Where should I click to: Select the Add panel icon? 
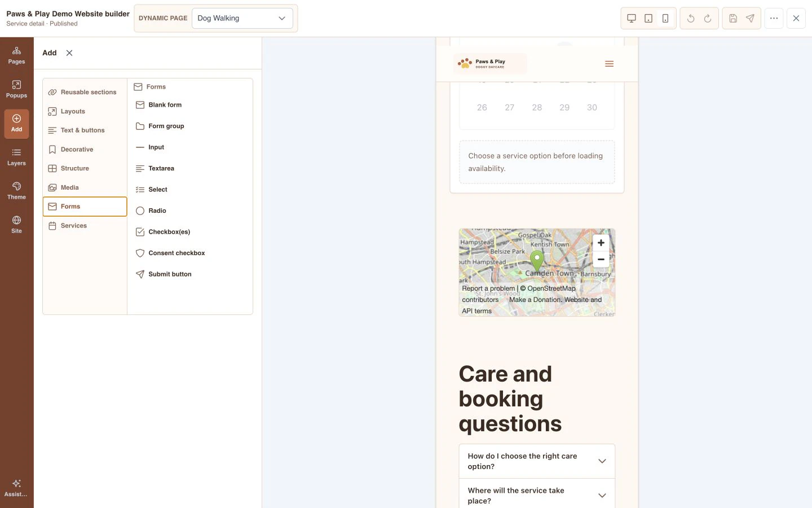[x=16, y=123]
